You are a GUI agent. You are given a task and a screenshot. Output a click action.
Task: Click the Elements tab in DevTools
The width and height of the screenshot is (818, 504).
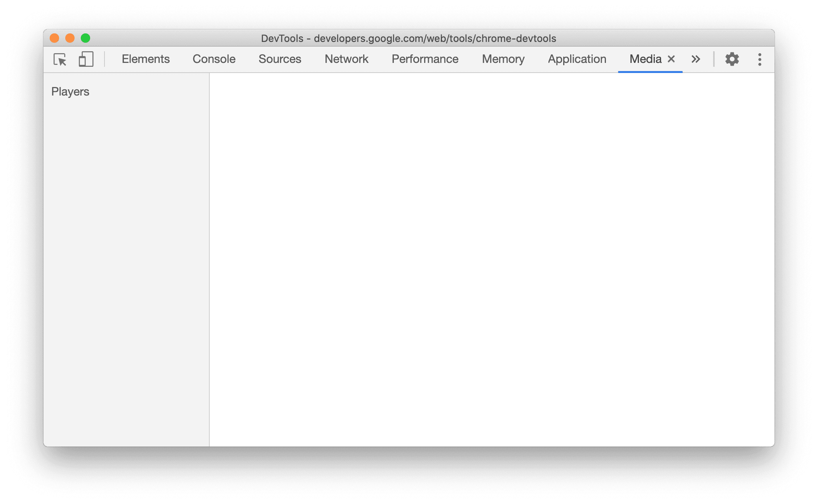pyautogui.click(x=146, y=58)
